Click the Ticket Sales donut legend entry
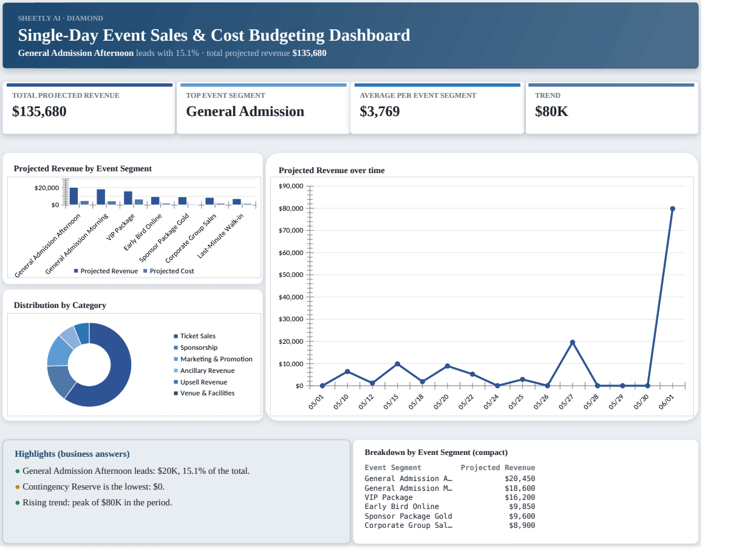Viewport: 745px width, 560px height. coord(194,336)
